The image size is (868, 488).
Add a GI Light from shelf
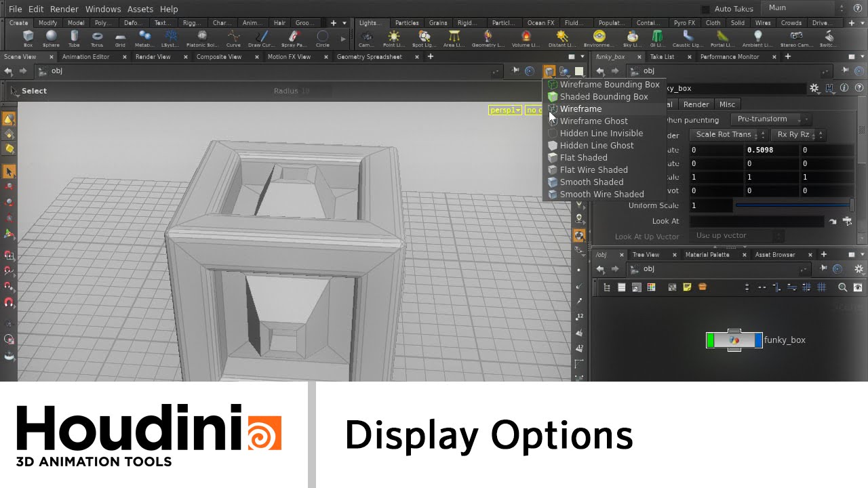[657, 39]
